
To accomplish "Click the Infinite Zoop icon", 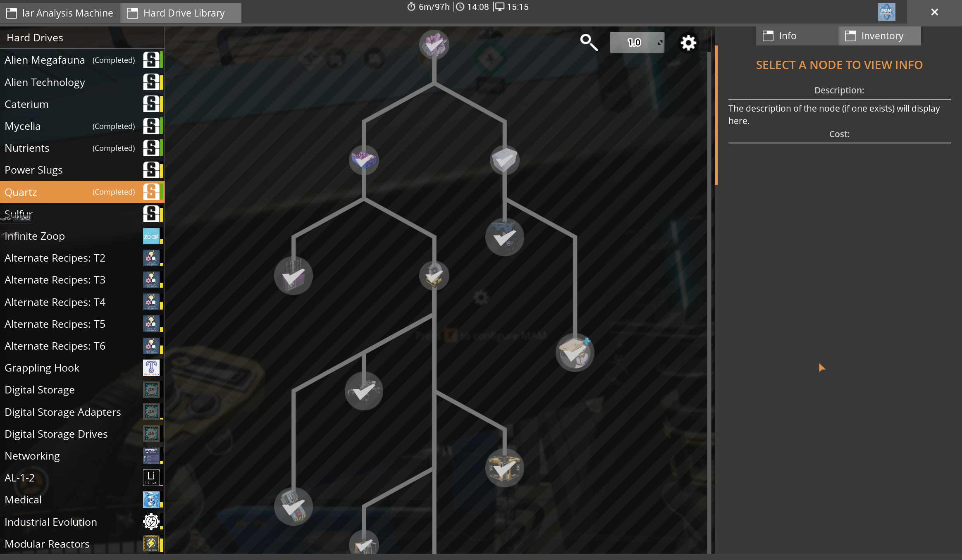I will [151, 236].
